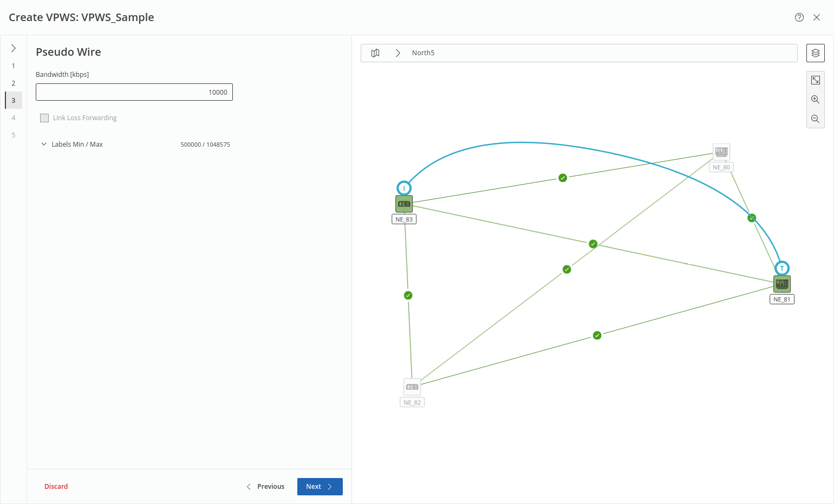The image size is (834, 504).
Task: Click the Next button
Action: [320, 487]
